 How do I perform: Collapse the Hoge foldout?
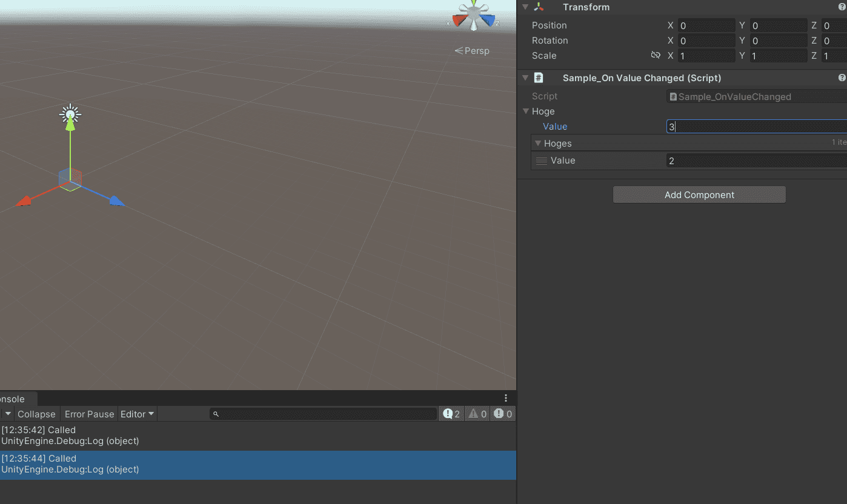click(526, 111)
